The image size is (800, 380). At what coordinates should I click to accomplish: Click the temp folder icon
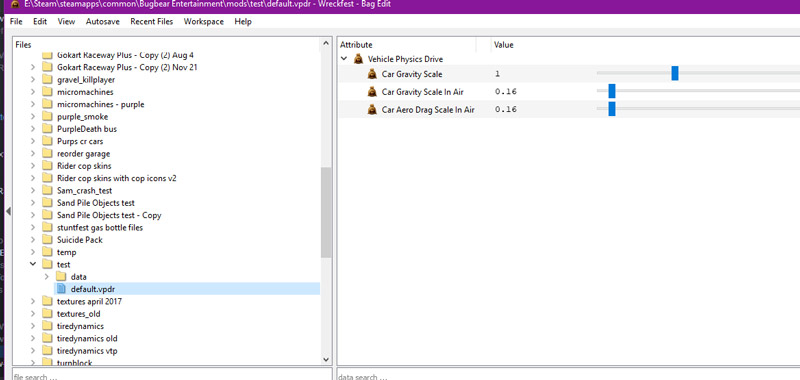click(47, 252)
